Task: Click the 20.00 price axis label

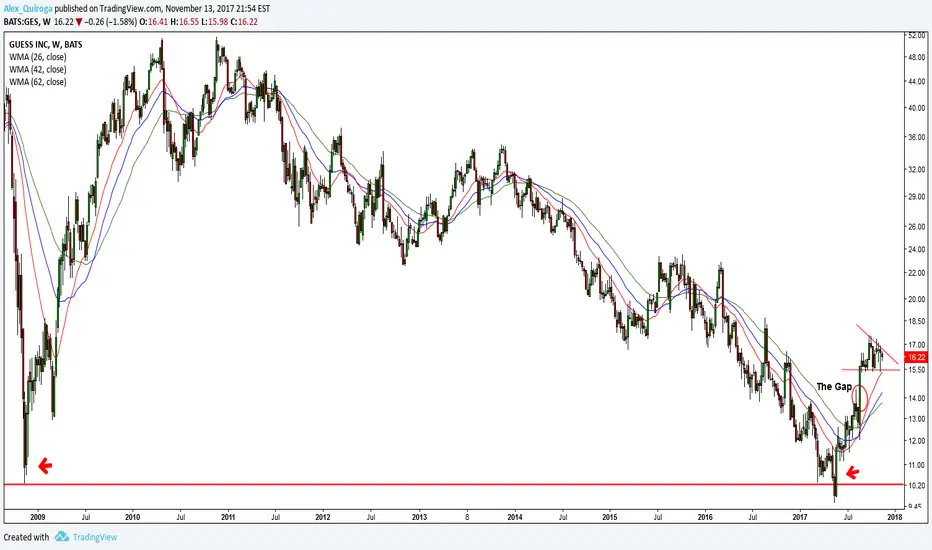Action: 916,300
